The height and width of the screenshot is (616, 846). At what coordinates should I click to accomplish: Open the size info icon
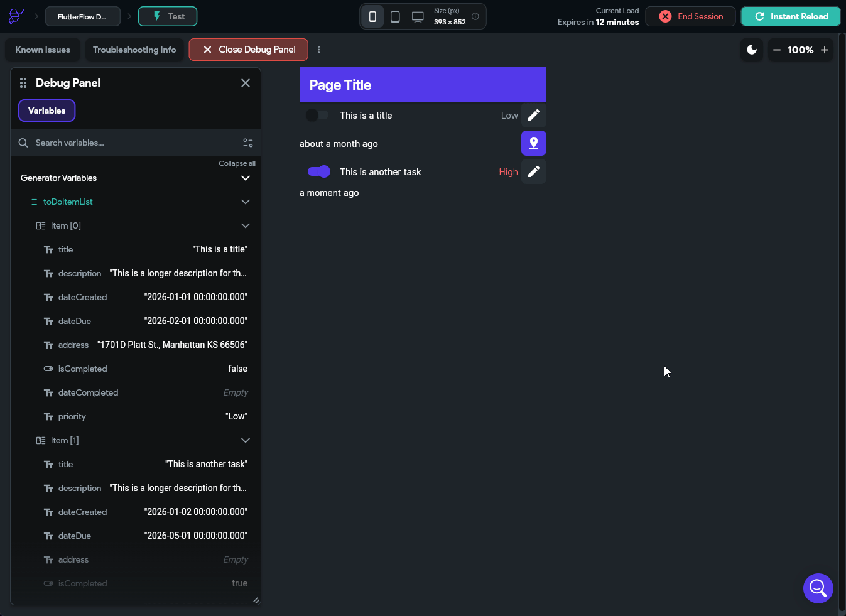click(x=475, y=16)
